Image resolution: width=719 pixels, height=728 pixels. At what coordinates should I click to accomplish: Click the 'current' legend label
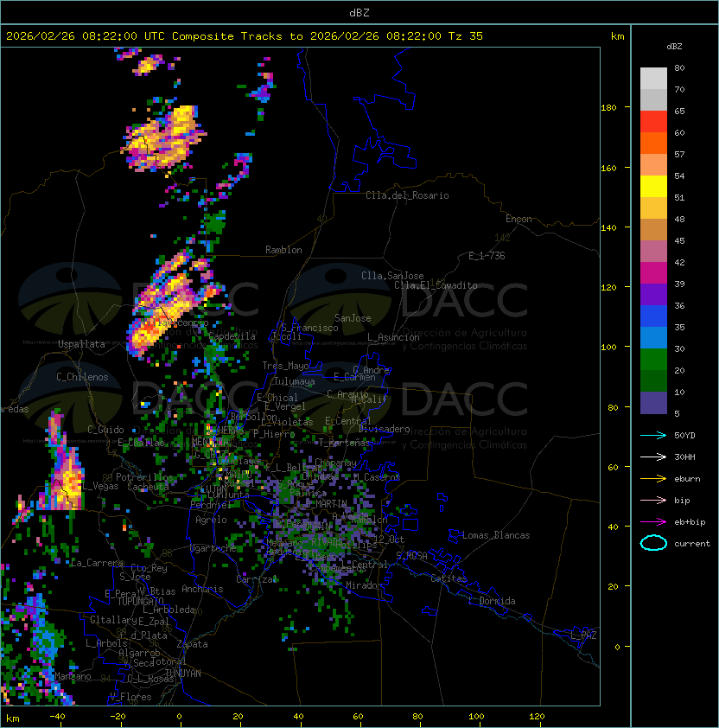(x=692, y=544)
